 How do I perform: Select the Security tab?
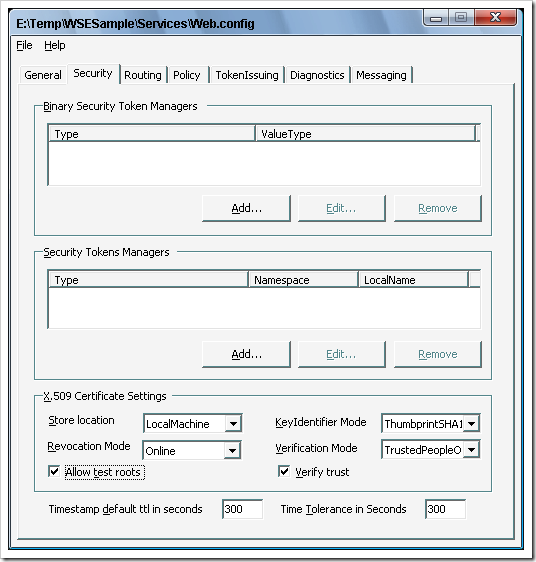click(93, 73)
